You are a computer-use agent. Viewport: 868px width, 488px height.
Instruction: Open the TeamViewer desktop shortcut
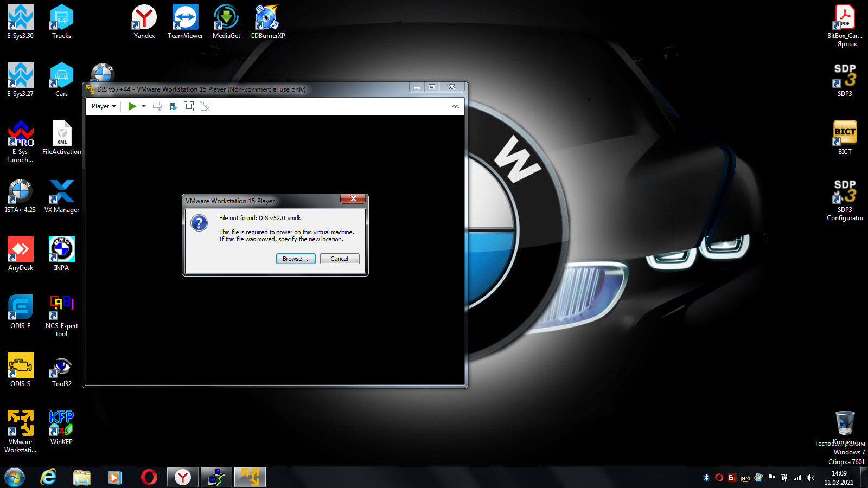pos(185,22)
